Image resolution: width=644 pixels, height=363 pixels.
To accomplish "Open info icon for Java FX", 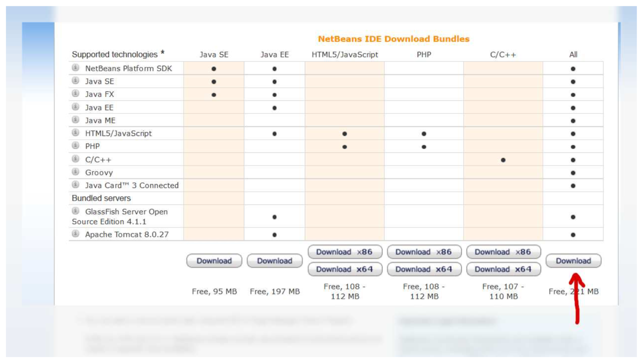I will (75, 93).
